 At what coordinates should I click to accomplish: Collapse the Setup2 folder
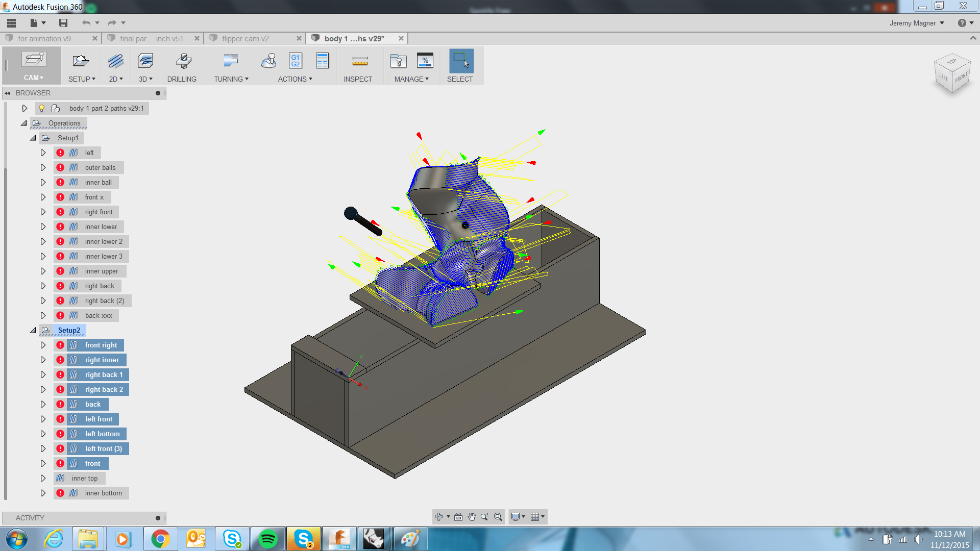[33, 330]
